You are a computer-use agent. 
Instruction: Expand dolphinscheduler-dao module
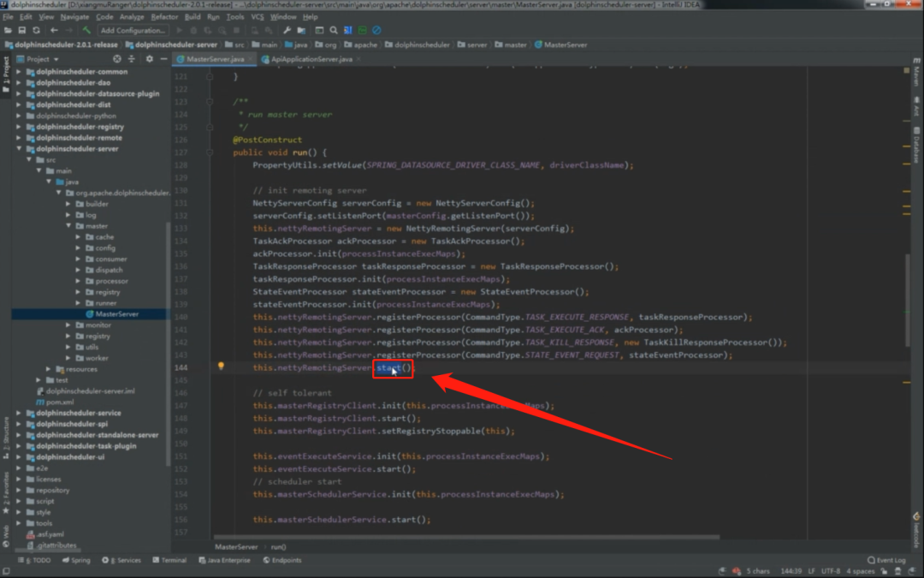[x=18, y=82]
